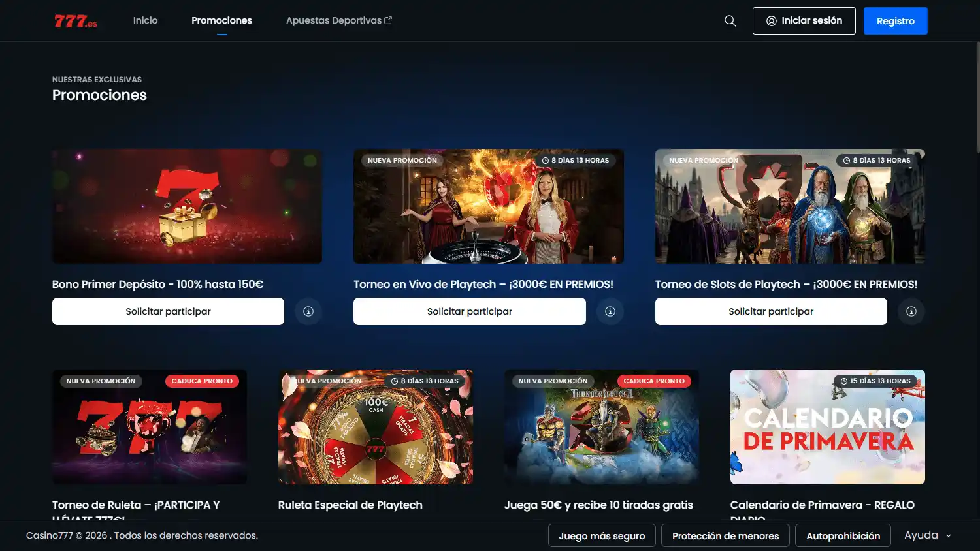
Task: Open the Torneo en Vivo de Playtech image
Action: click(x=489, y=206)
